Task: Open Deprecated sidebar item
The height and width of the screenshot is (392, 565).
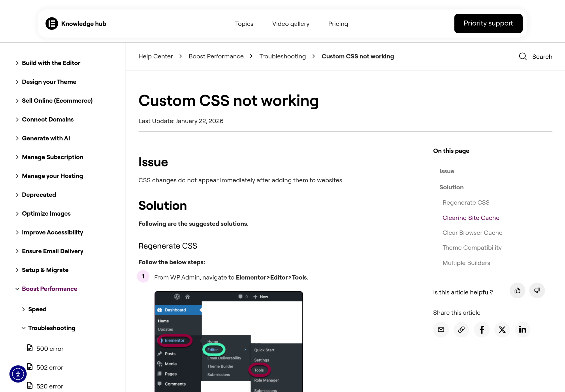Action: point(39,195)
